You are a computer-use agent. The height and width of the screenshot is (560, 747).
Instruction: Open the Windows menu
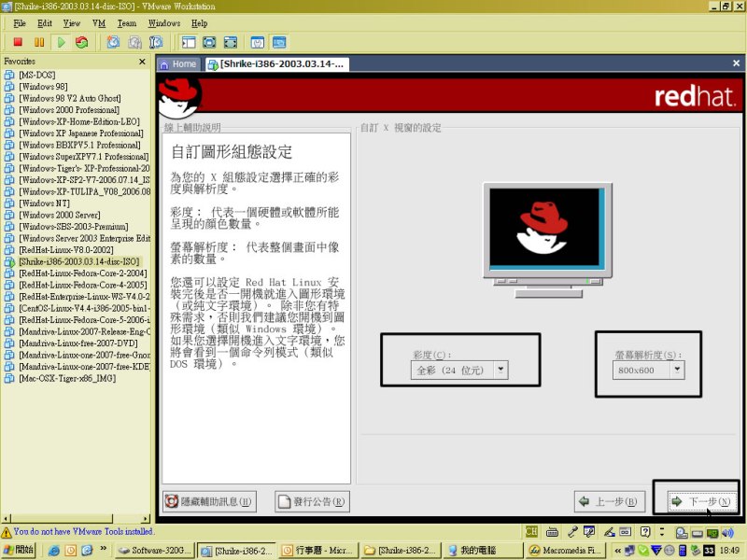pyautogui.click(x=164, y=22)
